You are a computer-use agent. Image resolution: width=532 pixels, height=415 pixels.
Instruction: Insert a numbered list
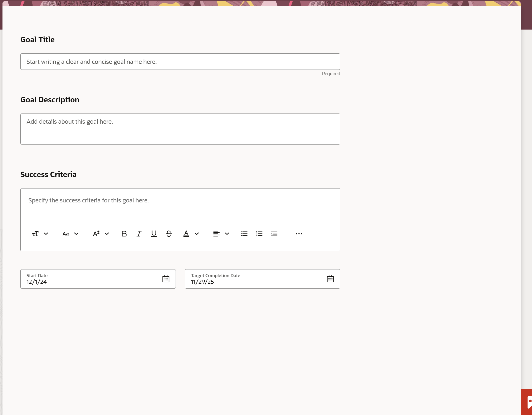pyautogui.click(x=259, y=233)
